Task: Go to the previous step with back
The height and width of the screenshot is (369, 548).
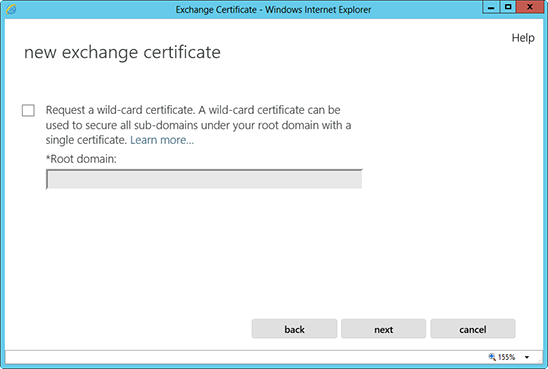Action: [294, 329]
